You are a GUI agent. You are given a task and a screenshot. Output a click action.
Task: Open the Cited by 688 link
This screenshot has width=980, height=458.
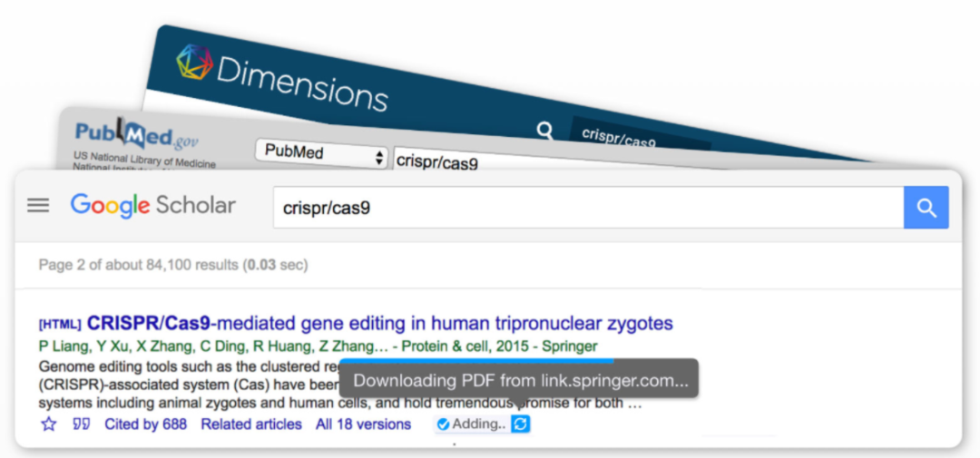(x=146, y=424)
